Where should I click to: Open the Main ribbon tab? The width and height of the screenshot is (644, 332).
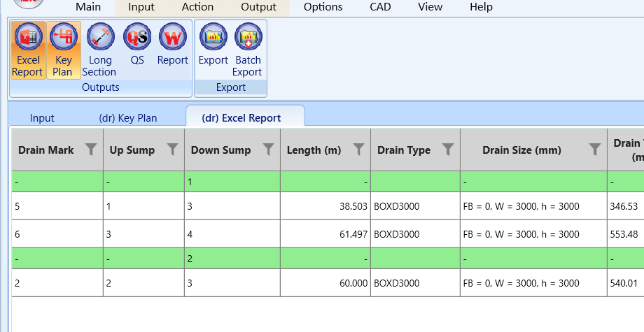point(88,7)
